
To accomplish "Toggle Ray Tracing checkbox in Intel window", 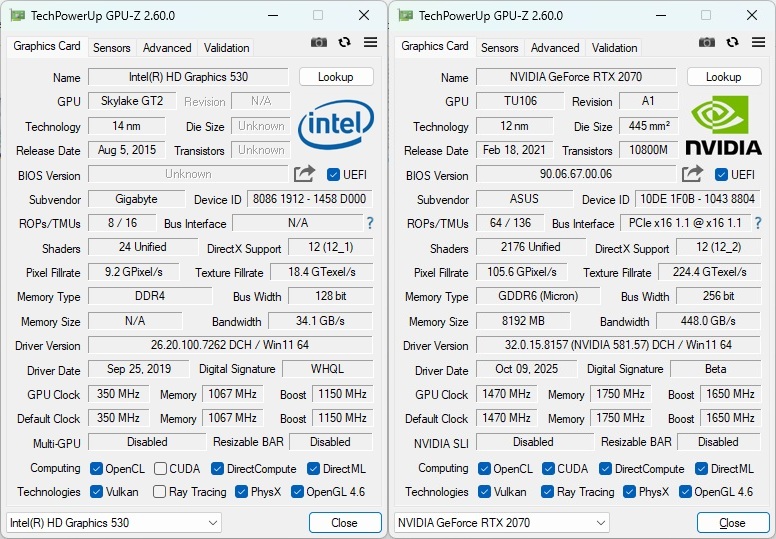I will point(159,491).
